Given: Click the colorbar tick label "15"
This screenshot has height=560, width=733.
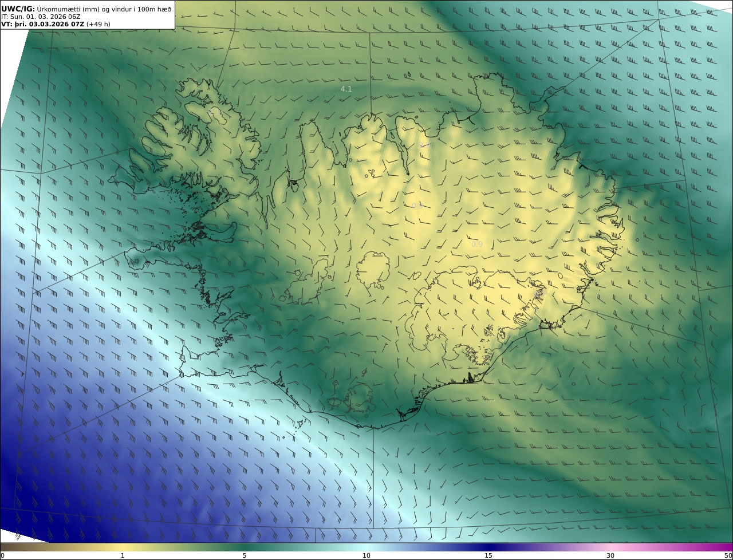Looking at the screenshot, I should (488, 555).
